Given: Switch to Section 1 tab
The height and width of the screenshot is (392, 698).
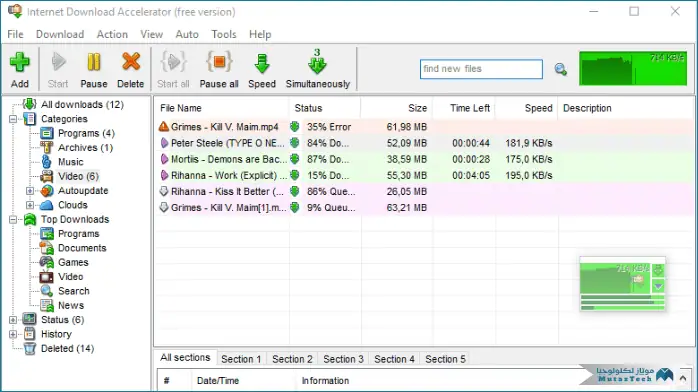Looking at the screenshot, I should pos(241,359).
